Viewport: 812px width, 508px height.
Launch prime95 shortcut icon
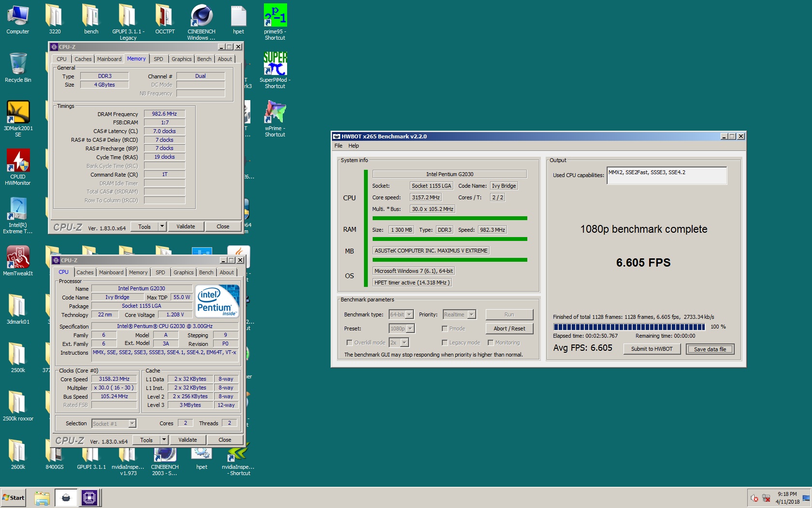pyautogui.click(x=275, y=22)
